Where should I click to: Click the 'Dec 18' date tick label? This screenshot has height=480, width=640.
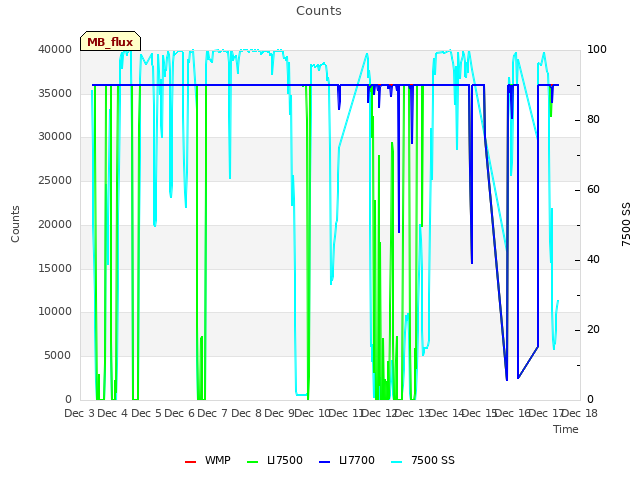pyautogui.click(x=580, y=413)
